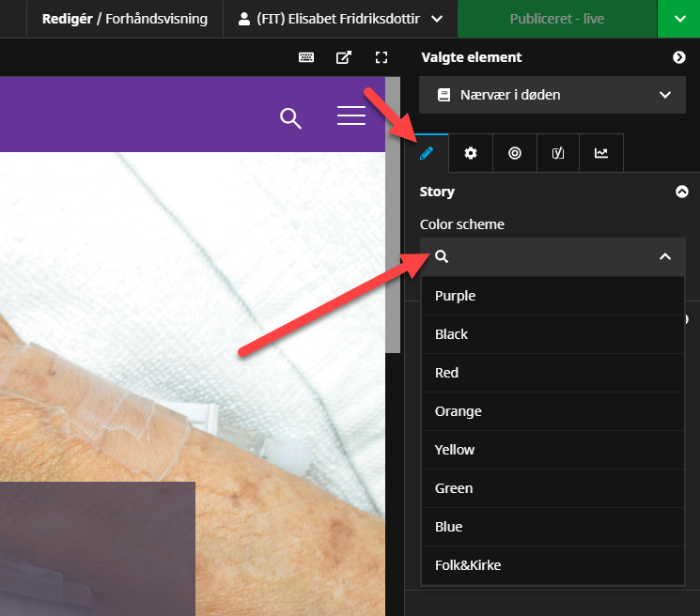
Task: Open the analytics chart tab
Action: [601, 153]
